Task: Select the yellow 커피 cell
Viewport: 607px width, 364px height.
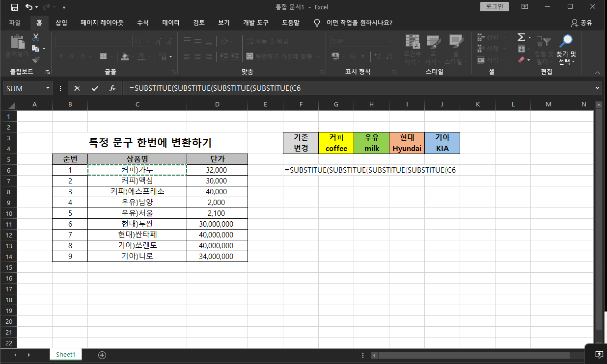Action: 336,137
